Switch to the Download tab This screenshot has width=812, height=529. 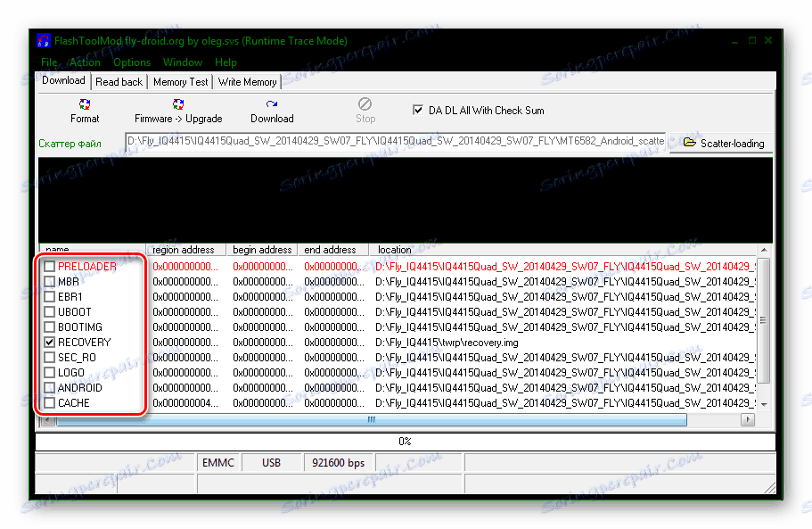click(x=63, y=80)
